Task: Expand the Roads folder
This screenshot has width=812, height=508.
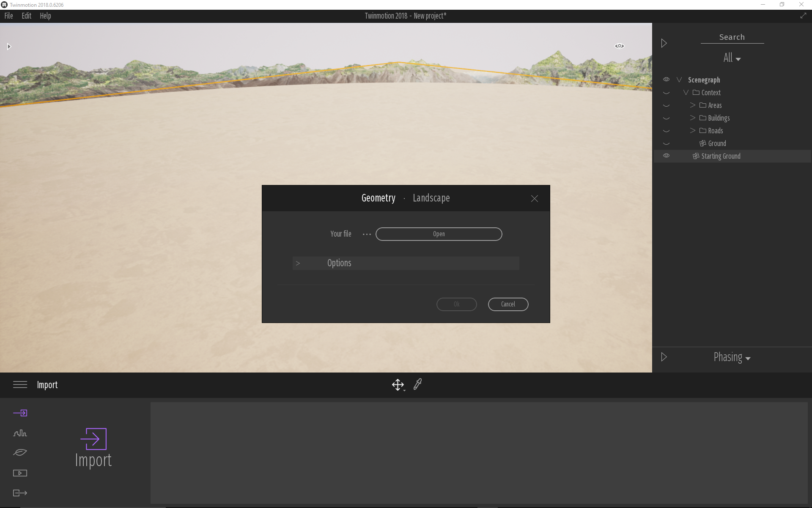Action: (x=693, y=130)
